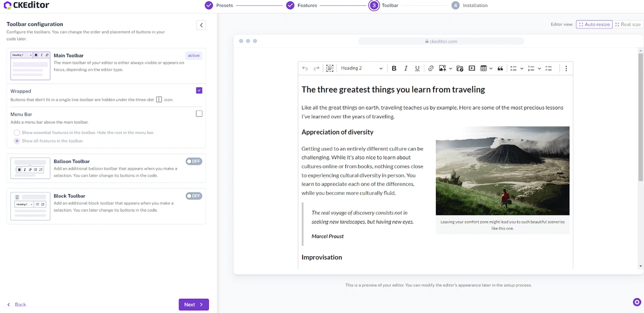Insert a to-do list from the toolbar
This screenshot has height=313, width=644.
pos(548,68)
